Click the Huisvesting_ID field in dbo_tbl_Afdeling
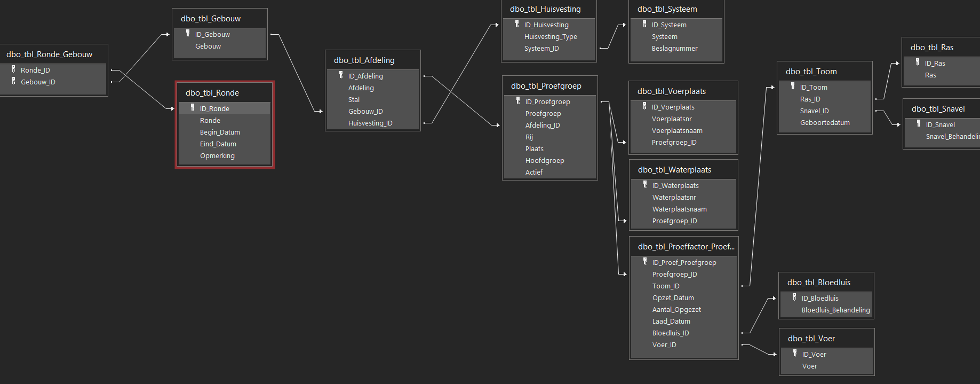The image size is (980, 384). (x=370, y=123)
